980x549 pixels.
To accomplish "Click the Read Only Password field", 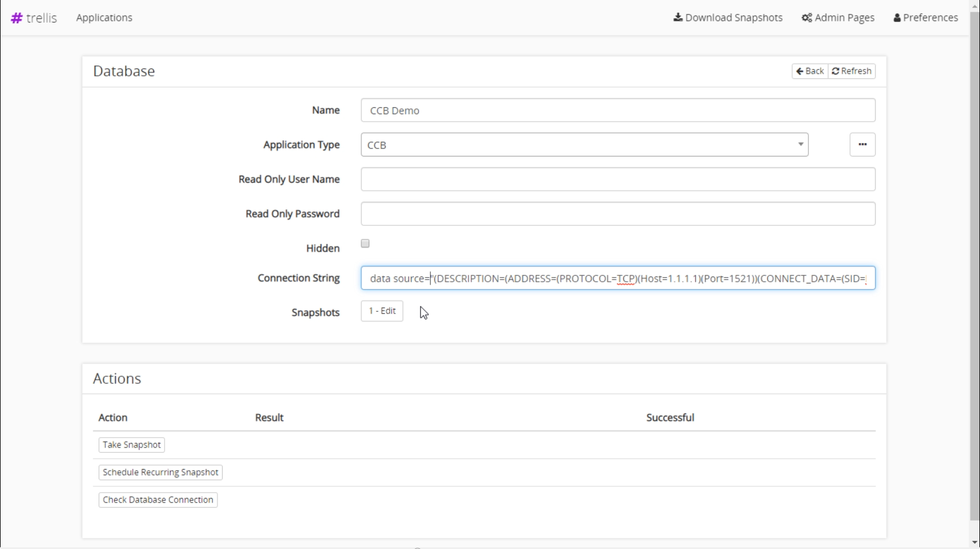I will (618, 214).
